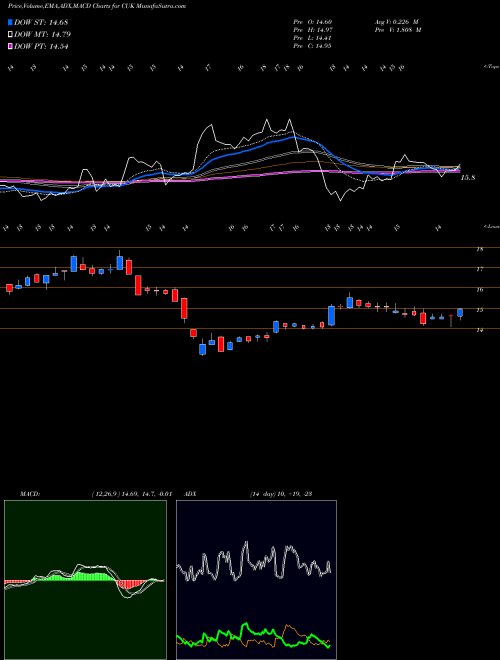This screenshot has height=660, width=500.
Task: Click the 'Pre O: 14.60' value
Action: click(x=312, y=21)
